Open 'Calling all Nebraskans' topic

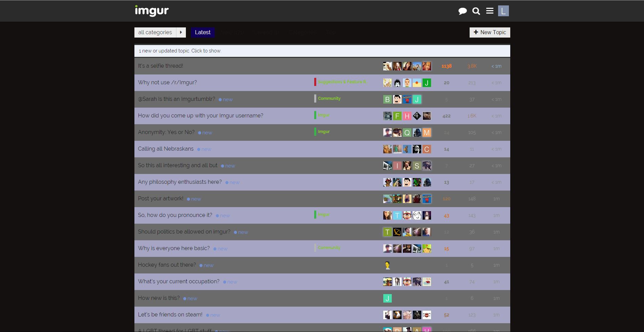click(x=166, y=149)
